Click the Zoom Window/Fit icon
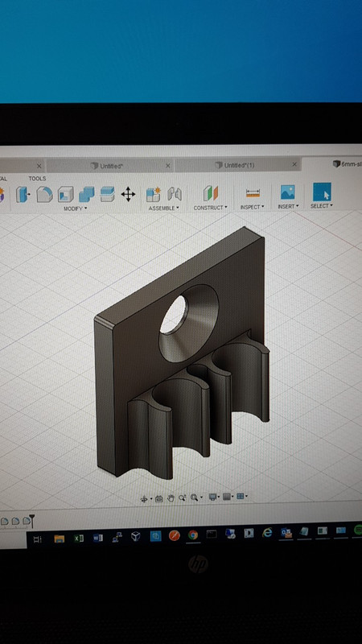The image size is (362, 644). pyautogui.click(x=194, y=497)
